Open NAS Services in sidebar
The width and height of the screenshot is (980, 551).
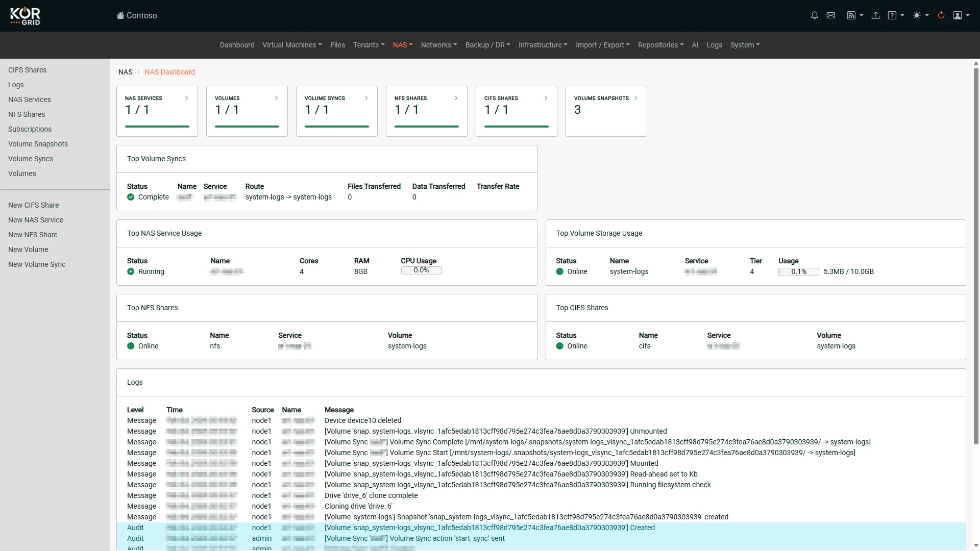click(x=30, y=99)
